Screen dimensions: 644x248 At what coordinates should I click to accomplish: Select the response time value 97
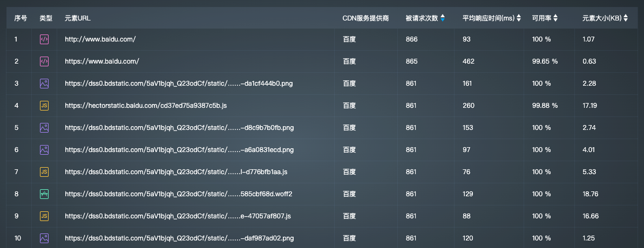(x=466, y=150)
